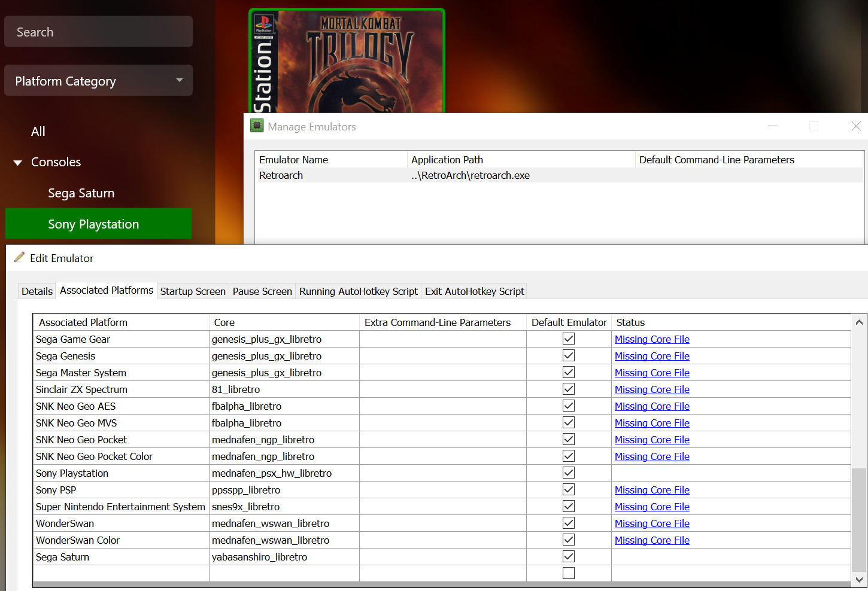Follow Missing Core File link for Sega Master System
Viewport: 868px width, 591px height.
652,373
